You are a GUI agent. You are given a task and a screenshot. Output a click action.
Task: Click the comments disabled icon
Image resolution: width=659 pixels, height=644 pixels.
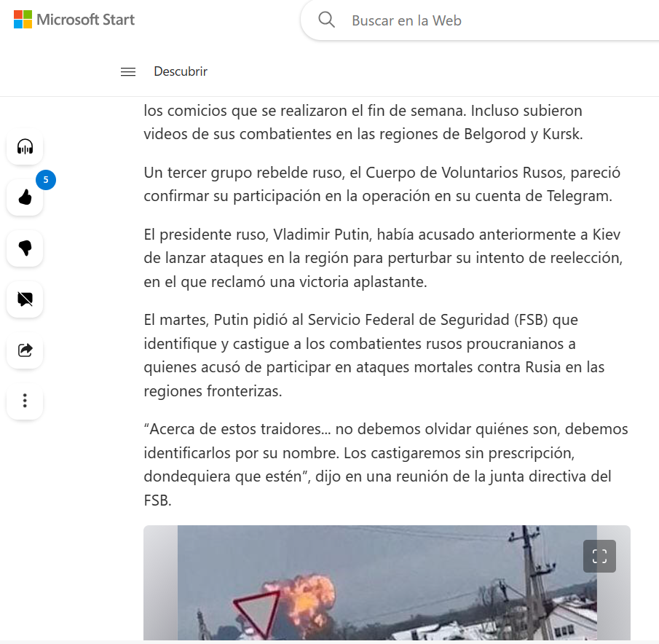[25, 299]
